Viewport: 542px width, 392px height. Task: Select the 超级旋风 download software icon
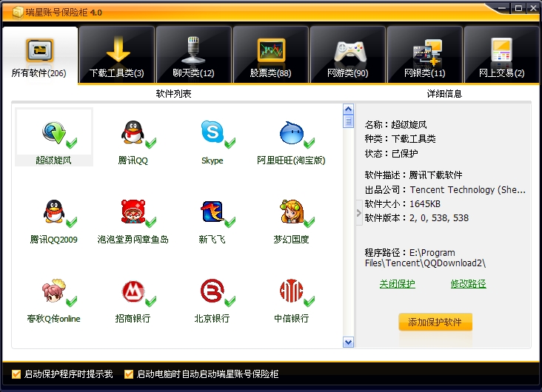(x=54, y=132)
